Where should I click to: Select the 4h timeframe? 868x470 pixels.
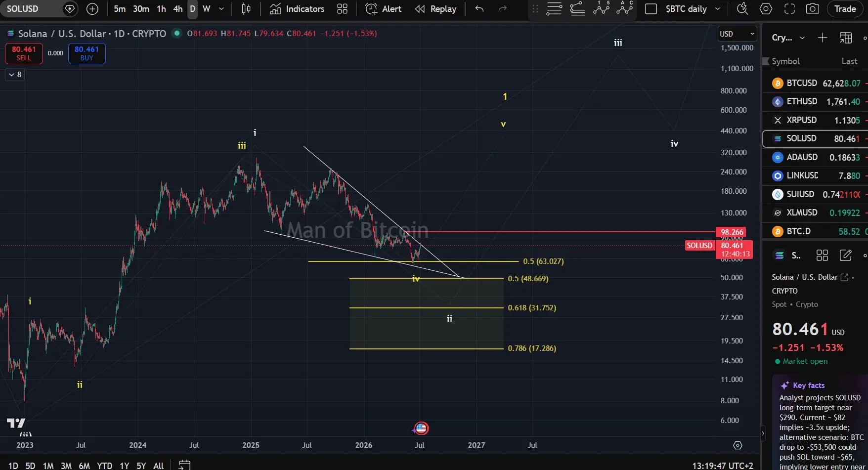click(x=178, y=9)
